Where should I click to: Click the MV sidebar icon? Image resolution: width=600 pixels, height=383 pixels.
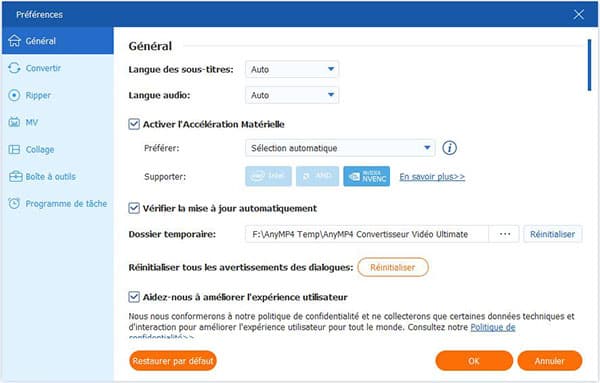(x=14, y=122)
